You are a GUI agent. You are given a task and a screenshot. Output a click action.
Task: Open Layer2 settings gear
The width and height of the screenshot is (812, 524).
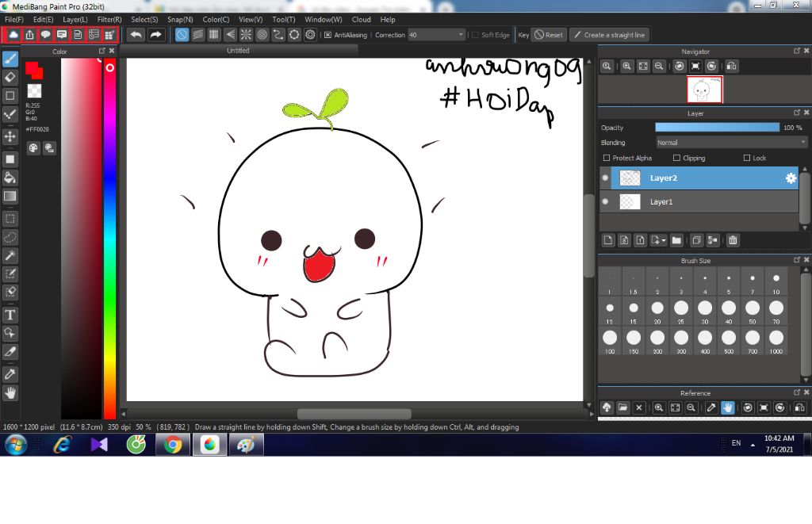(791, 178)
